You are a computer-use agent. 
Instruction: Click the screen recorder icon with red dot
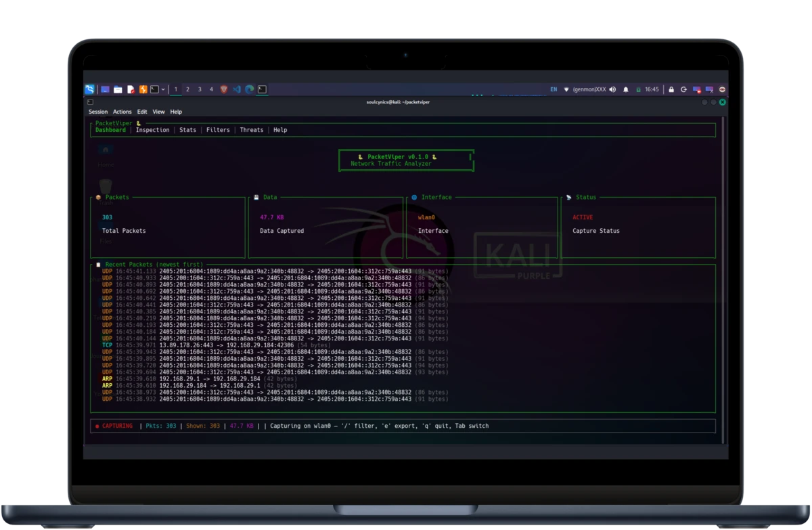pyautogui.click(x=696, y=89)
